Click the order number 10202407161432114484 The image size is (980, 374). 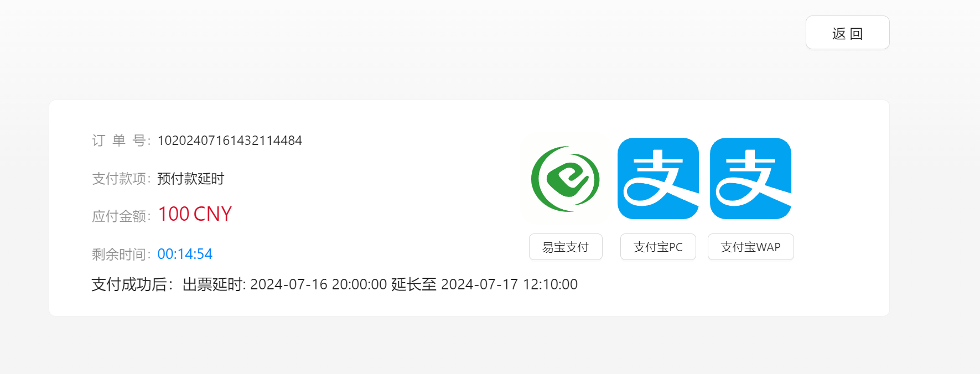pos(230,141)
